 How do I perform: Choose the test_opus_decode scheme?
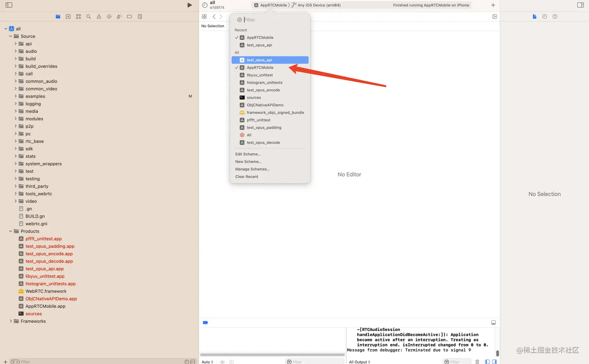point(270,142)
